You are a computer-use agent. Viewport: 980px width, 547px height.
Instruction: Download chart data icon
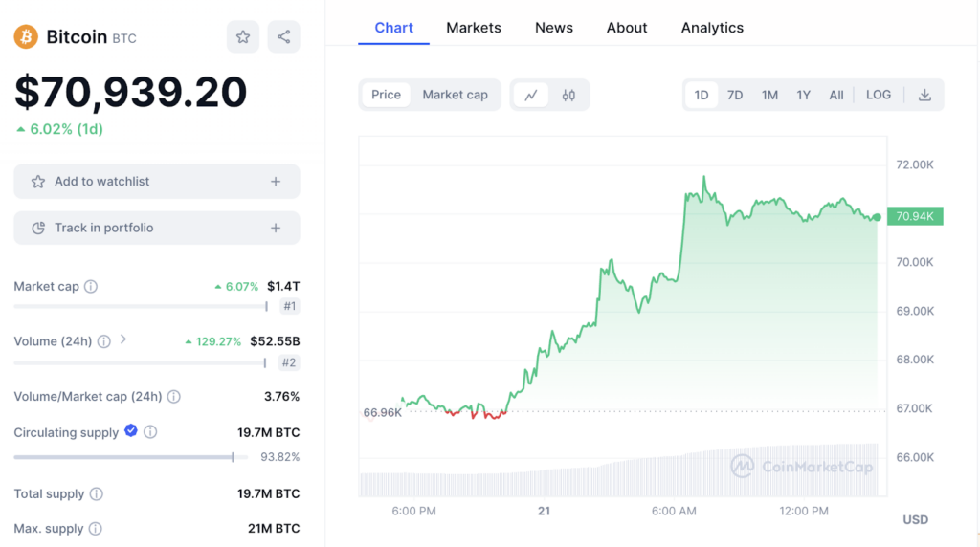(x=924, y=95)
